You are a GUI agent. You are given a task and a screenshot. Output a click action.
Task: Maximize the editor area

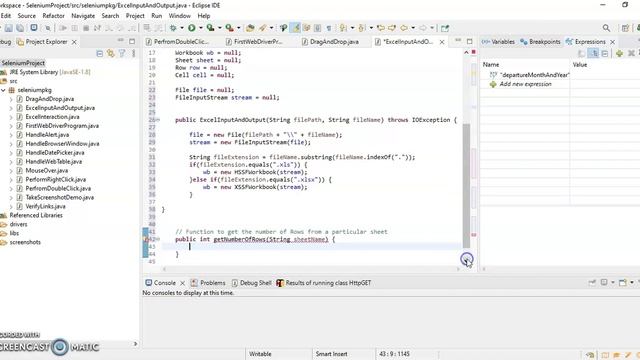click(x=469, y=42)
